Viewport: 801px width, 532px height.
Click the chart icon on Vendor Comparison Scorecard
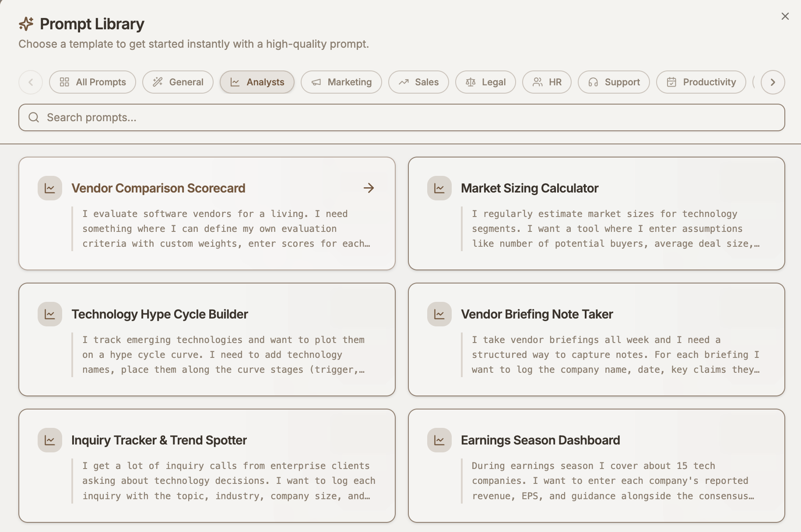(x=50, y=188)
